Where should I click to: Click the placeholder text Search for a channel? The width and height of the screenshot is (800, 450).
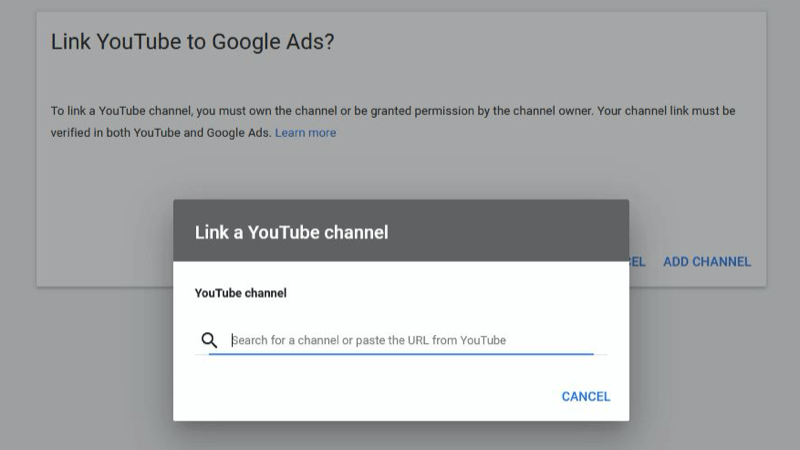click(x=285, y=340)
